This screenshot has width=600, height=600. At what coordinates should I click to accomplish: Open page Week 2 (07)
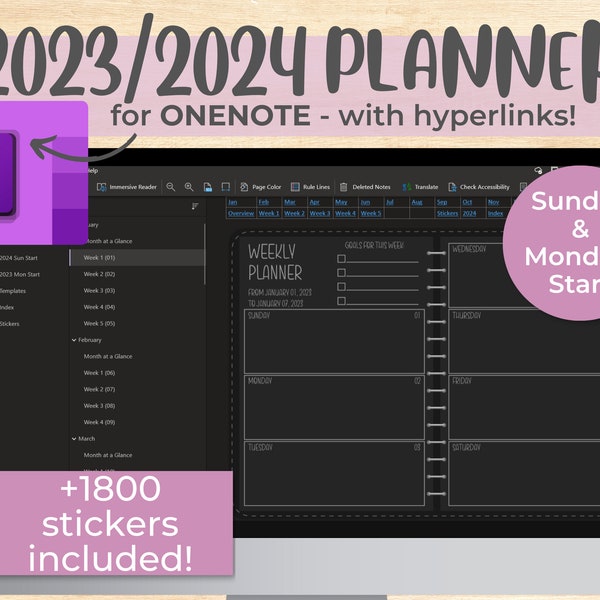pos(99,390)
